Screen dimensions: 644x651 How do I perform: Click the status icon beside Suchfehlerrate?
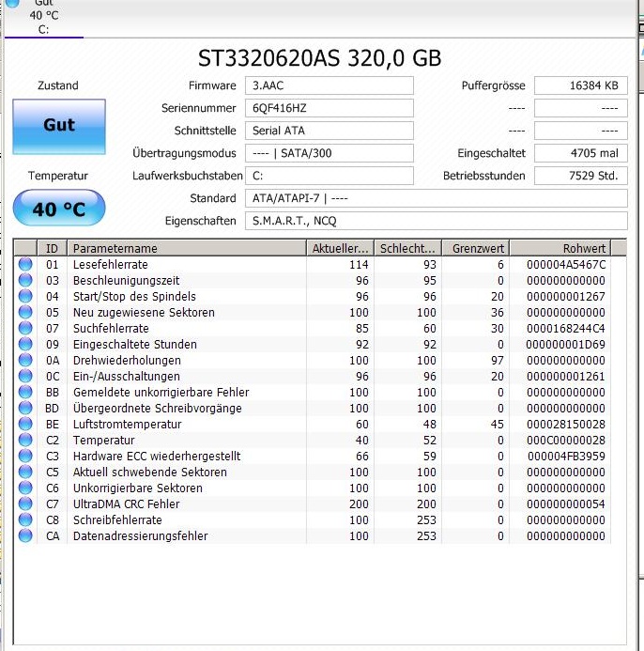click(x=25, y=328)
